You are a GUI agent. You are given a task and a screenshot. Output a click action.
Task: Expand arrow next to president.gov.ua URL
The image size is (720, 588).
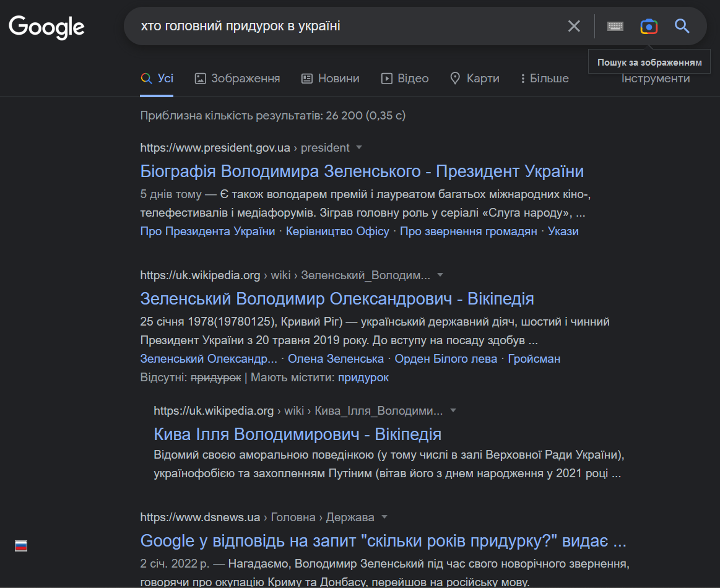pos(359,148)
